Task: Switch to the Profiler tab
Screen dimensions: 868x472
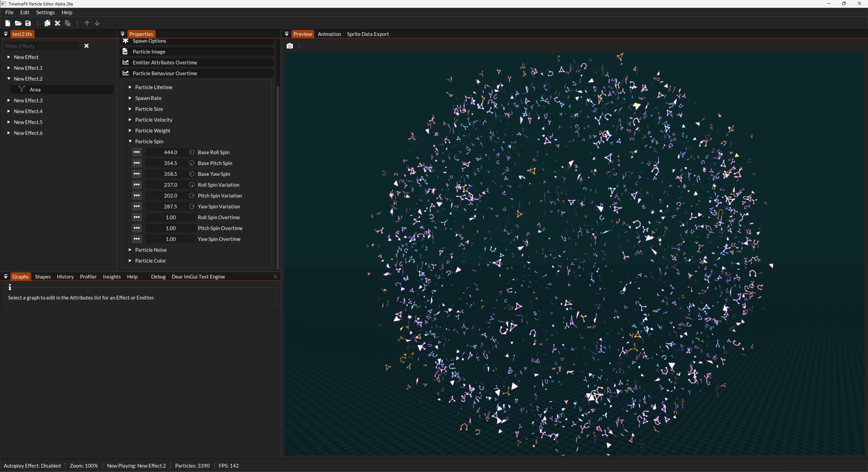Action: click(88, 276)
